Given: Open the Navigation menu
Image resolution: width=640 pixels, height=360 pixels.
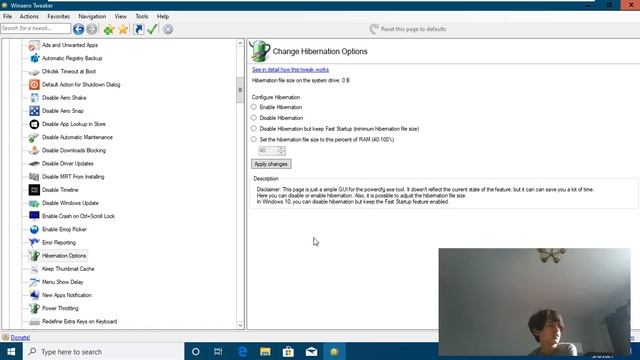Looking at the screenshot, I should point(92,16).
